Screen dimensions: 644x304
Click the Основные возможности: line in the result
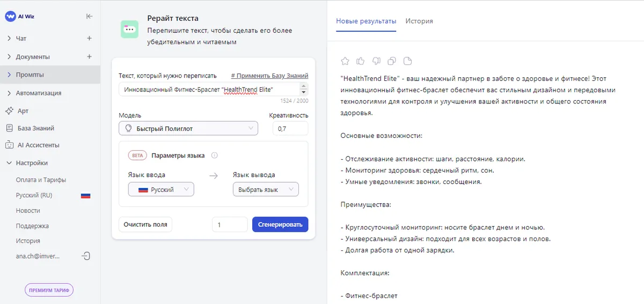(382, 136)
